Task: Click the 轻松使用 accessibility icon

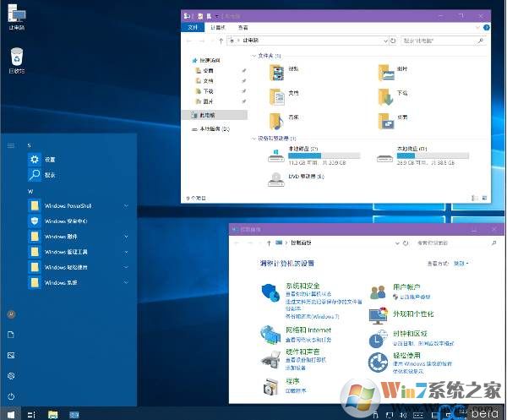Action: pos(378,363)
